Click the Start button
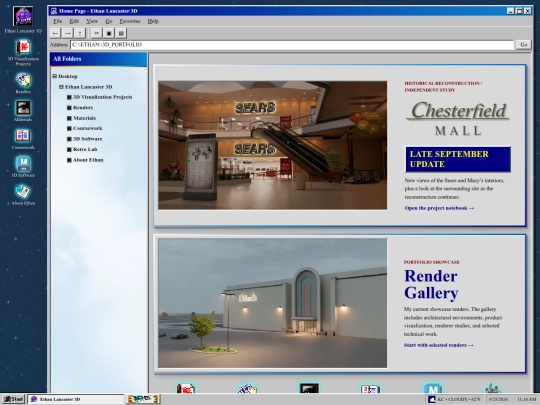The image size is (540, 405). click(x=13, y=399)
